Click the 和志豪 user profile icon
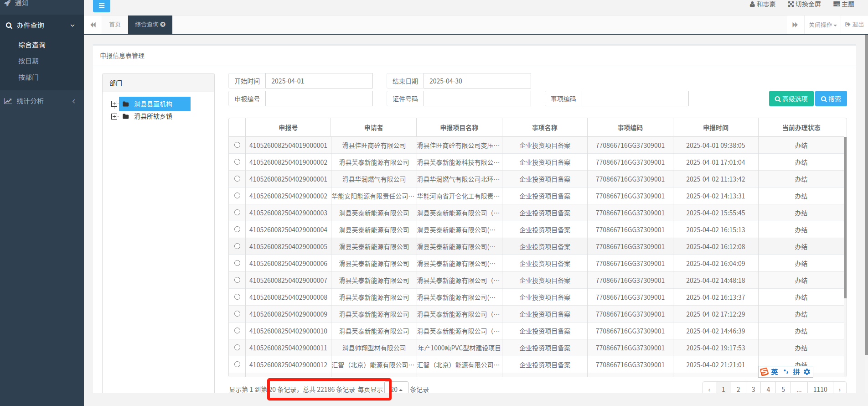Screen dimensions: 868x406 752,4
